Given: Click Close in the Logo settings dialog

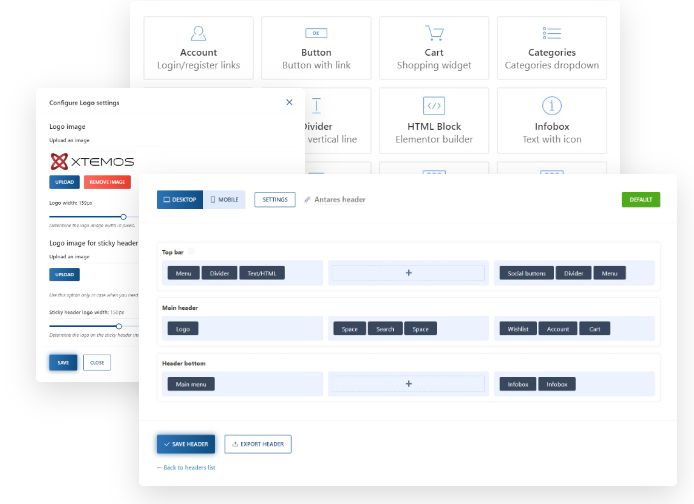Looking at the screenshot, I should pos(97,362).
